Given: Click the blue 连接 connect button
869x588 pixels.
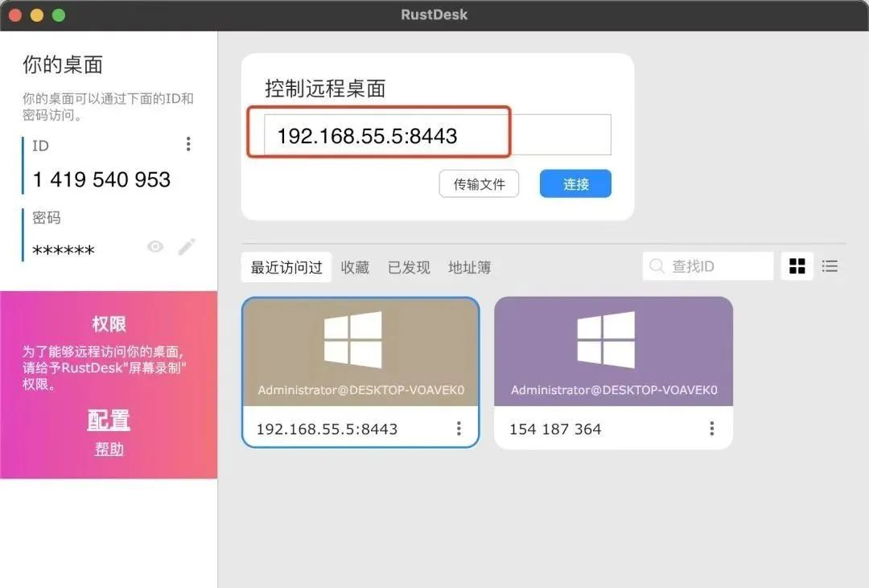Looking at the screenshot, I should coord(576,184).
